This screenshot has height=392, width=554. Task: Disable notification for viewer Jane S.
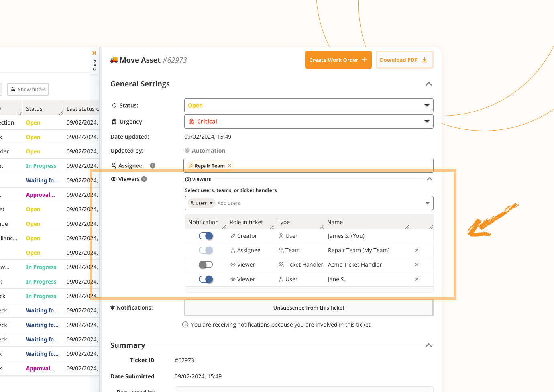coord(206,279)
